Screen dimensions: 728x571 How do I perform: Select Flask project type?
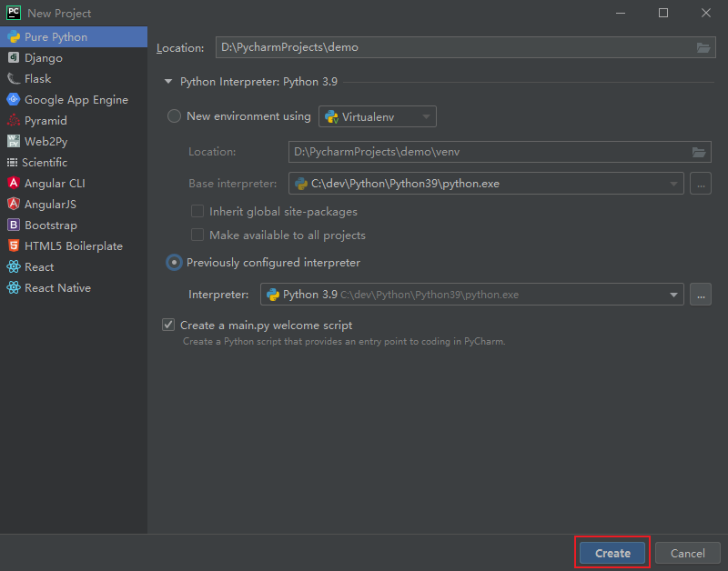coord(74,78)
